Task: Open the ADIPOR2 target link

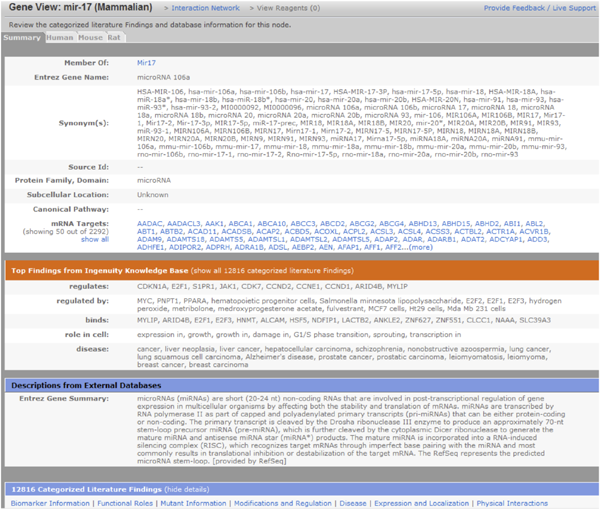Action: [185, 247]
